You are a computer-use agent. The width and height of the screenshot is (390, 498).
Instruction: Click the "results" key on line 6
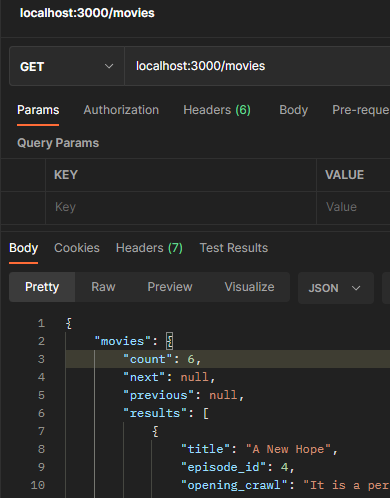(x=155, y=413)
